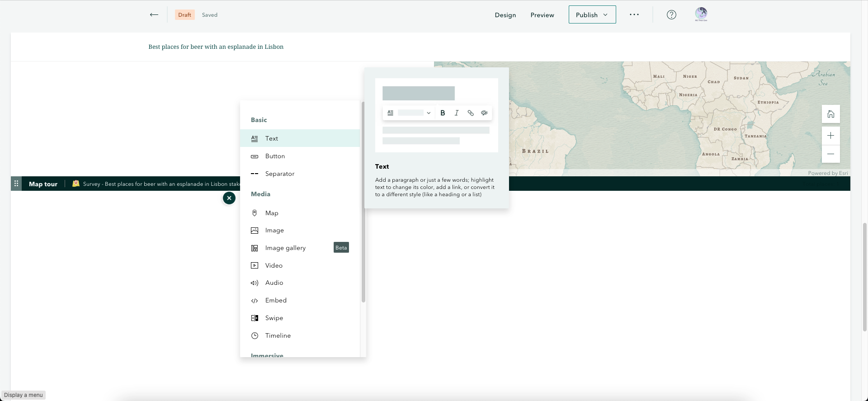The height and width of the screenshot is (401, 868).
Task: Expand the Publish dropdown
Action: [x=592, y=14]
